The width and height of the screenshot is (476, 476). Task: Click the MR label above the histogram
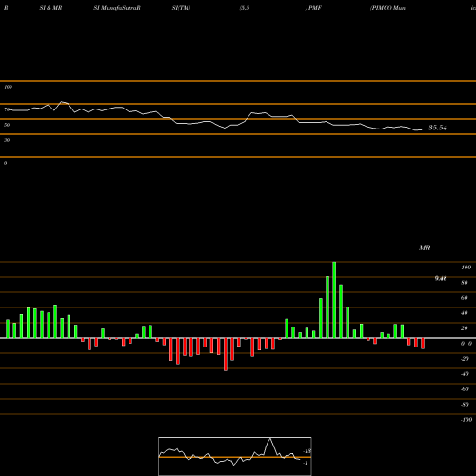tap(425, 248)
